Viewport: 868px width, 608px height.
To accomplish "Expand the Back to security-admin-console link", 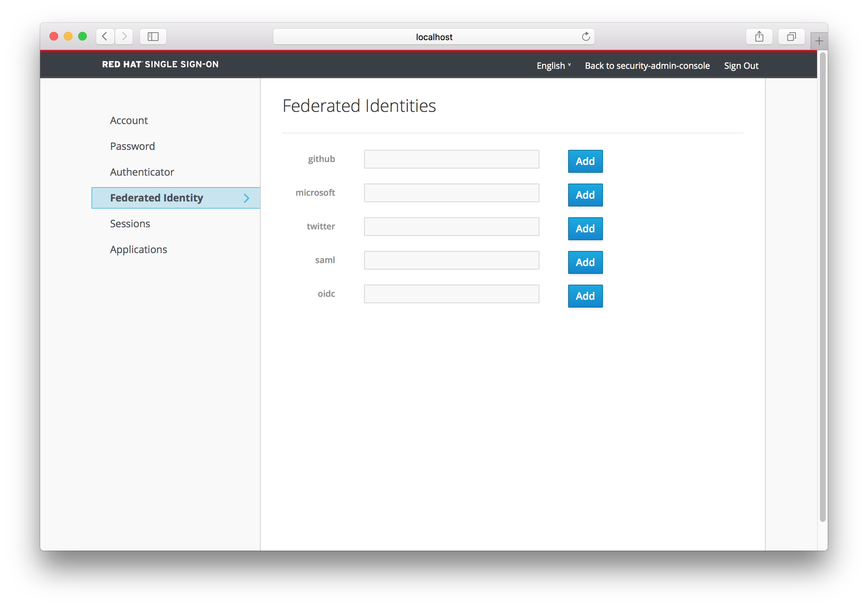I will (x=647, y=65).
